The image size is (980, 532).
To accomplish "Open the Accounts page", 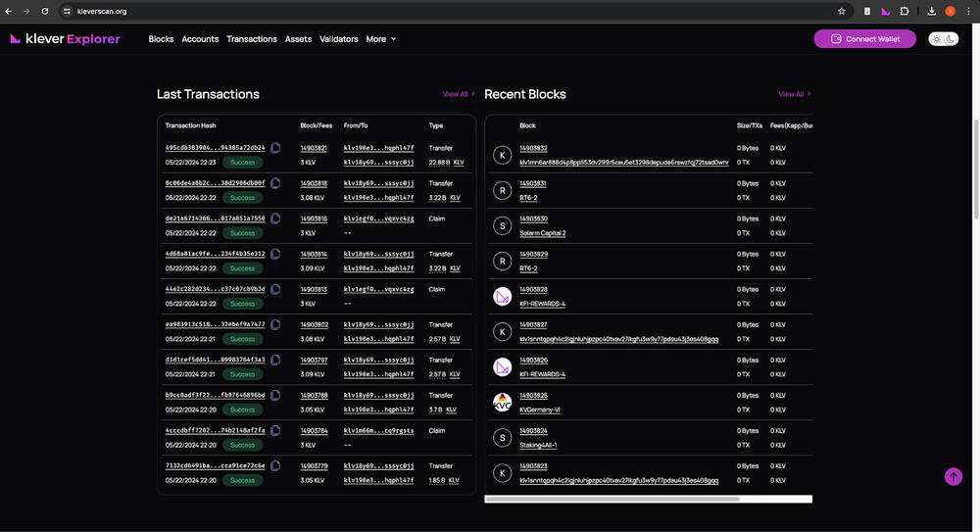I will (x=200, y=39).
